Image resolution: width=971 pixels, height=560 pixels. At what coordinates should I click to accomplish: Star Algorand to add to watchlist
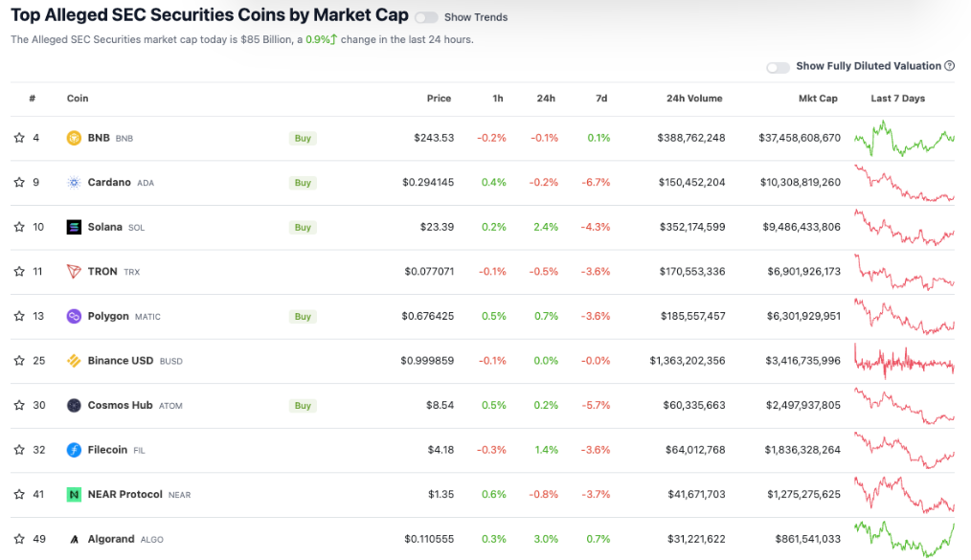(x=19, y=539)
